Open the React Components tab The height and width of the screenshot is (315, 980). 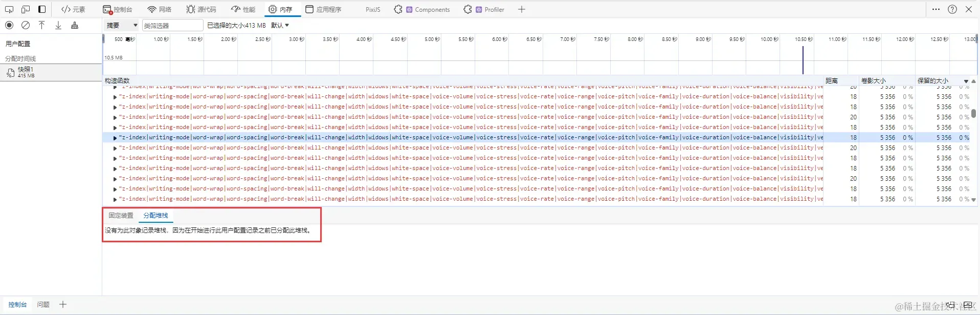click(422, 9)
